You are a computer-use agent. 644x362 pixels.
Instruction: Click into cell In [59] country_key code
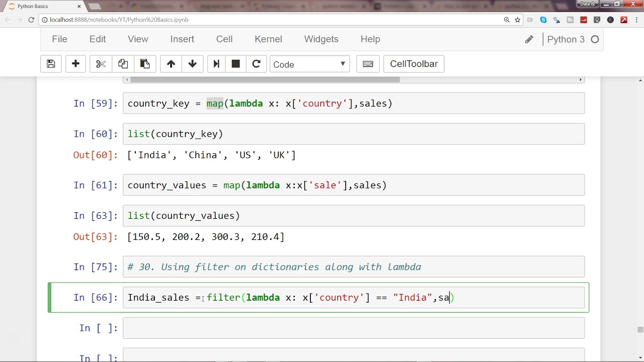coord(354,104)
